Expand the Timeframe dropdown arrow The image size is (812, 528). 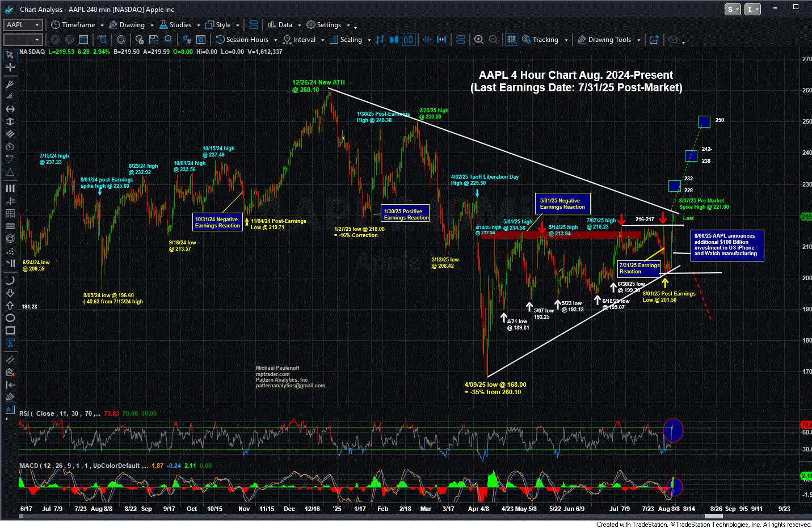[x=102, y=25]
